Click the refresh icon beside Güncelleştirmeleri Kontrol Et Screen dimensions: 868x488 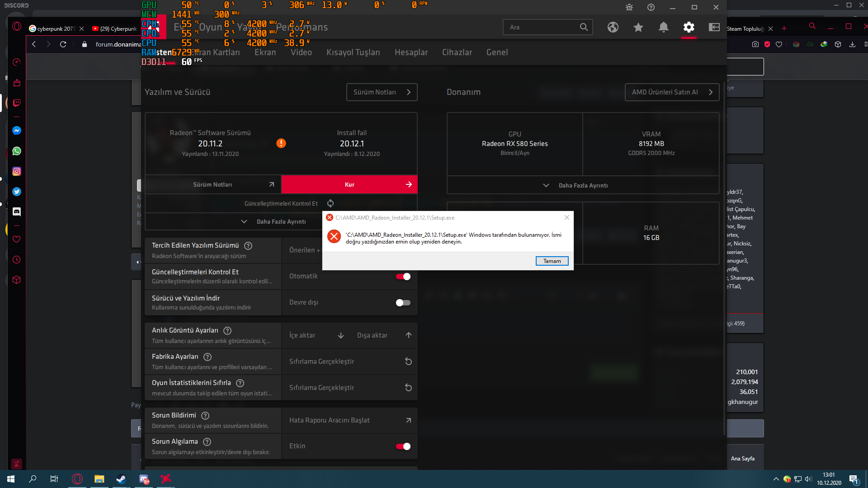click(330, 203)
